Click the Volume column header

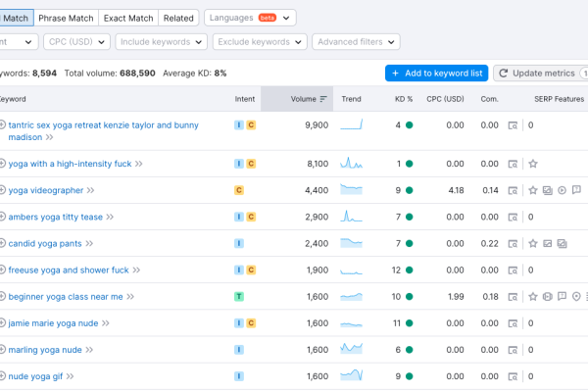297,99
